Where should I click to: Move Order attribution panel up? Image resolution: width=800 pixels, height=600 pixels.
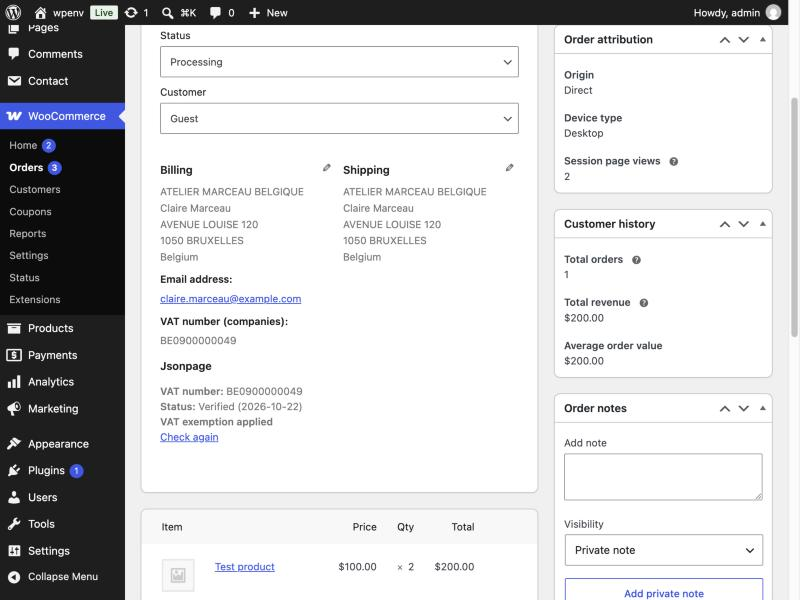pyautogui.click(x=724, y=40)
